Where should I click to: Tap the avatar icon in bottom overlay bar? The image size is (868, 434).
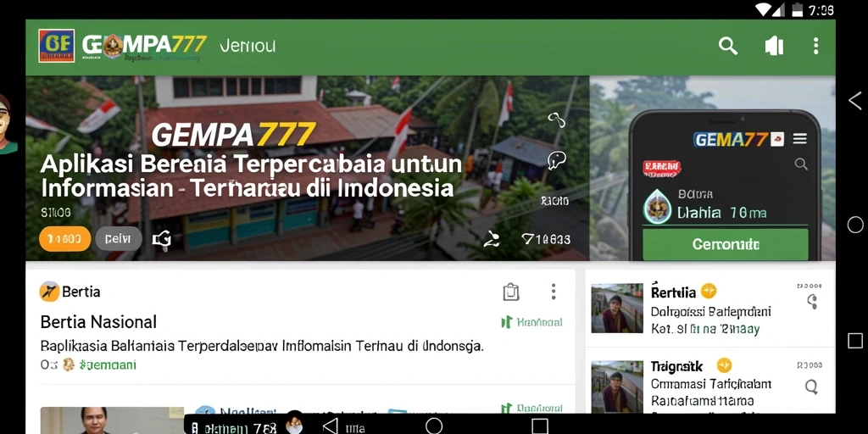pos(294,424)
